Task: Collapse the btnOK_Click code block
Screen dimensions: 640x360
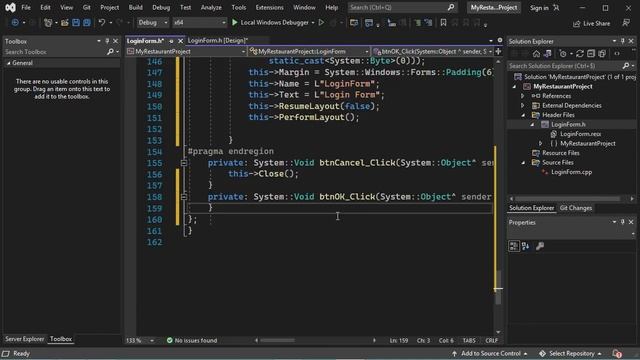Action: point(184,197)
